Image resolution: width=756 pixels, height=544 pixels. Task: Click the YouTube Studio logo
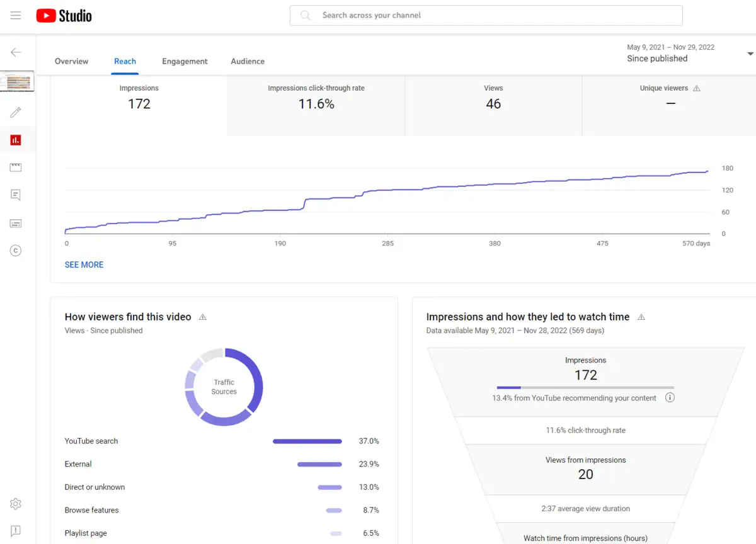(63, 15)
